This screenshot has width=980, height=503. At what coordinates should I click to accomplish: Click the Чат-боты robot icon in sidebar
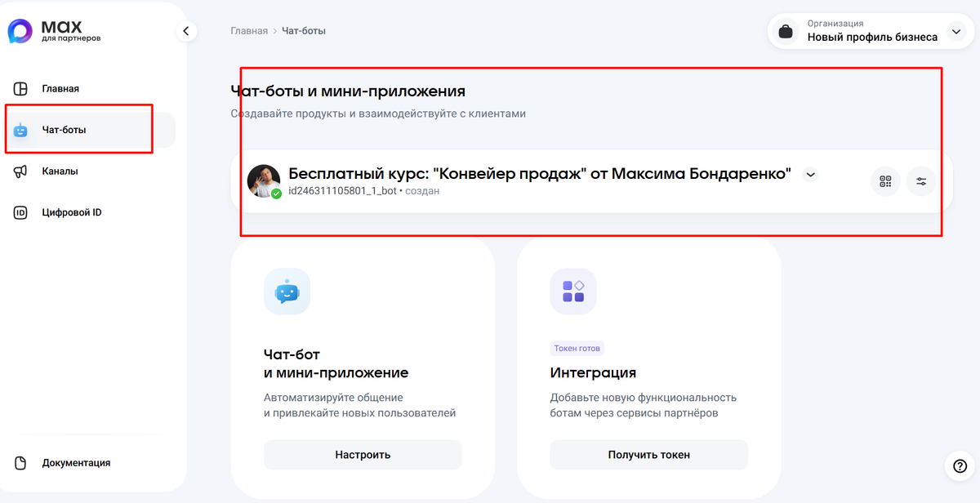[21, 130]
